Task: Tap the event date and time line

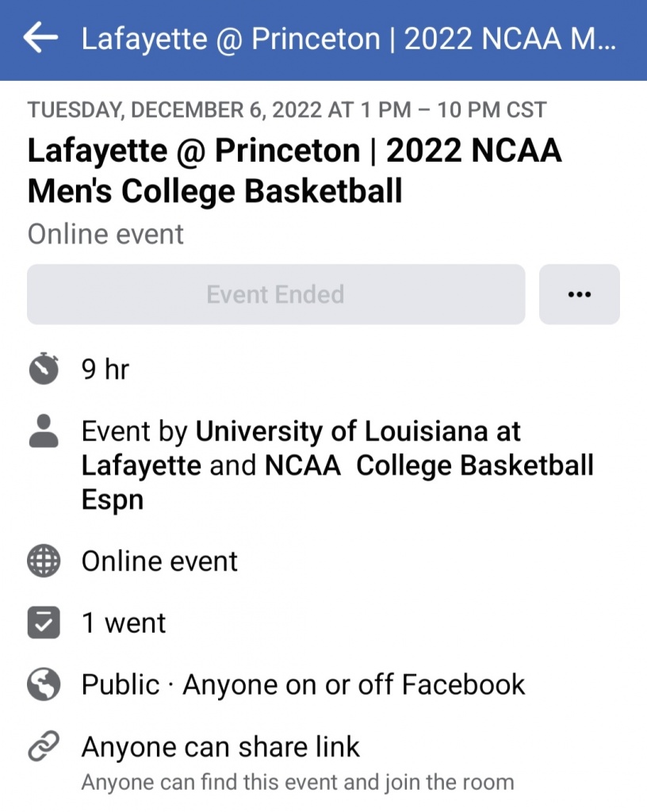Action: (287, 109)
